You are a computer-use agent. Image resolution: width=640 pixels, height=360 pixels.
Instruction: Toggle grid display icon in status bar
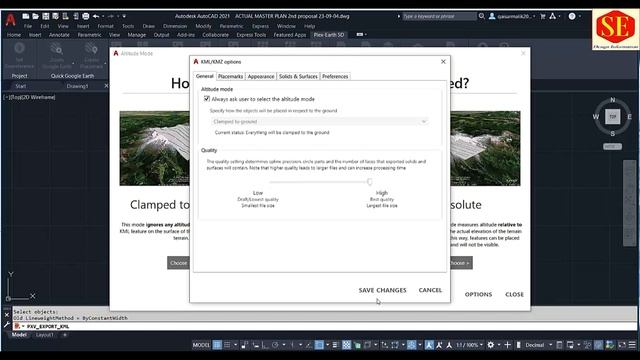(217, 345)
